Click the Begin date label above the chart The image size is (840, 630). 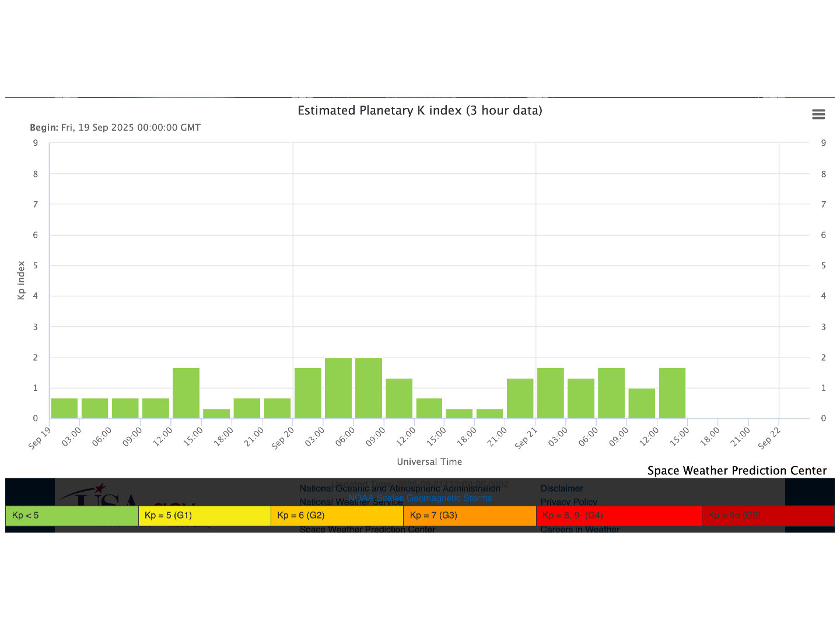point(115,127)
